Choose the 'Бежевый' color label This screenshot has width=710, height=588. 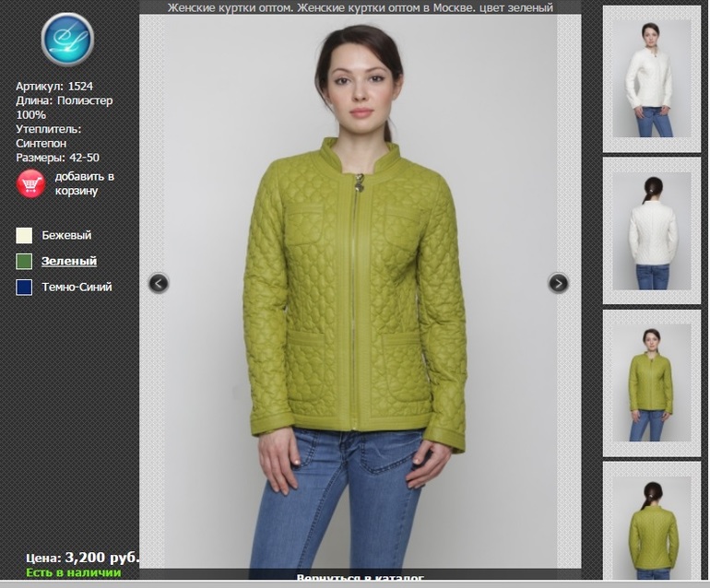point(66,236)
